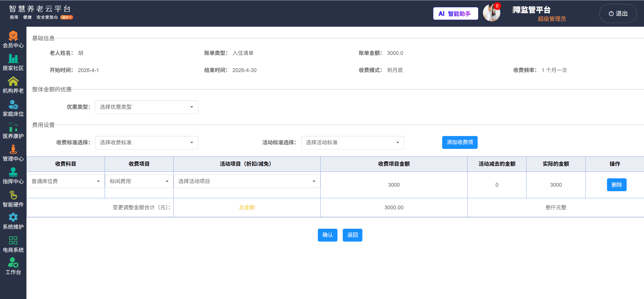
Task: Click the 3000.00 total amount cell
Action: pos(394,208)
